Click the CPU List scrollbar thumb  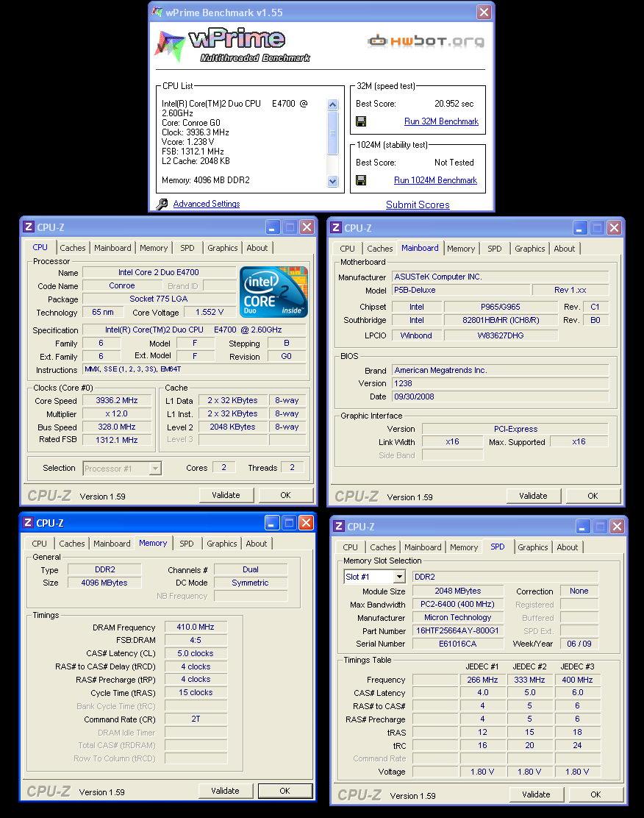coord(333,133)
